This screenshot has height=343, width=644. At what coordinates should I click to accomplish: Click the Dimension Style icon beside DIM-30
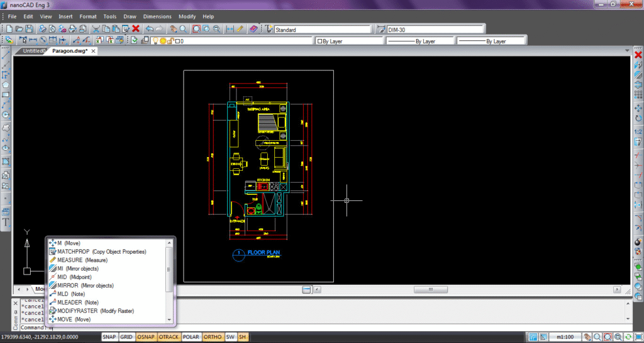(382, 29)
